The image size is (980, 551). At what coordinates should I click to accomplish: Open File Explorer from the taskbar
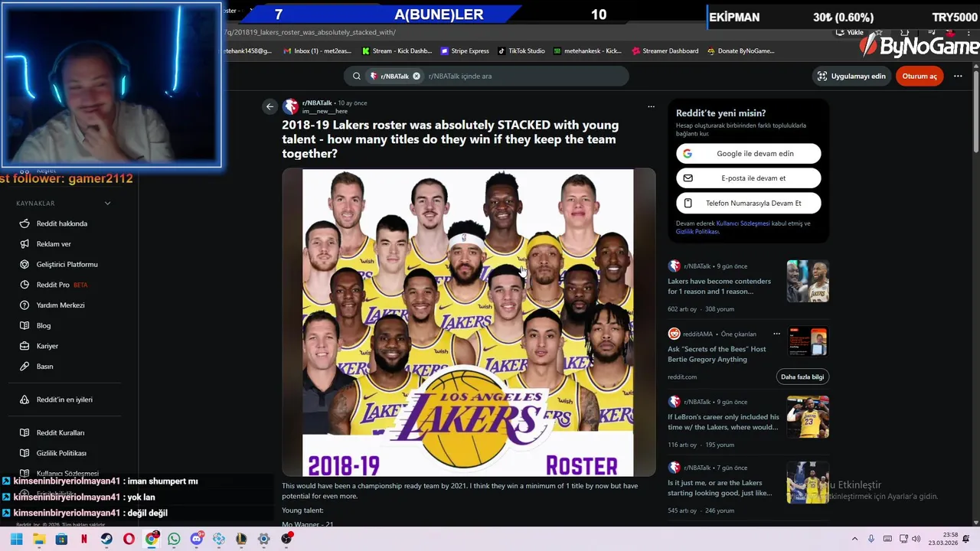pos(39,539)
